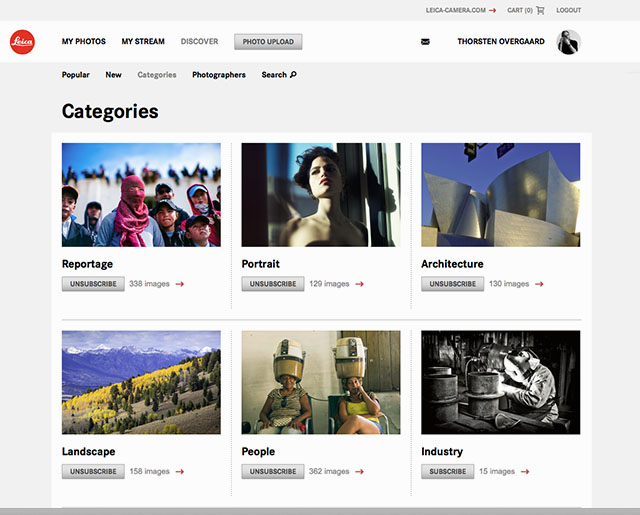
Task: Open the Architecture building thumbnail
Action: [x=500, y=195]
